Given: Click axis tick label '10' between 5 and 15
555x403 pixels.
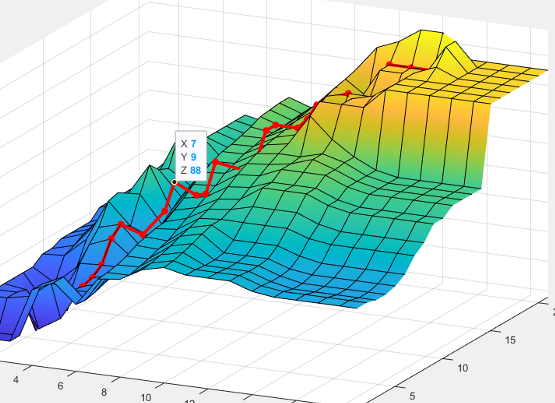Looking at the screenshot, I should point(462,368).
